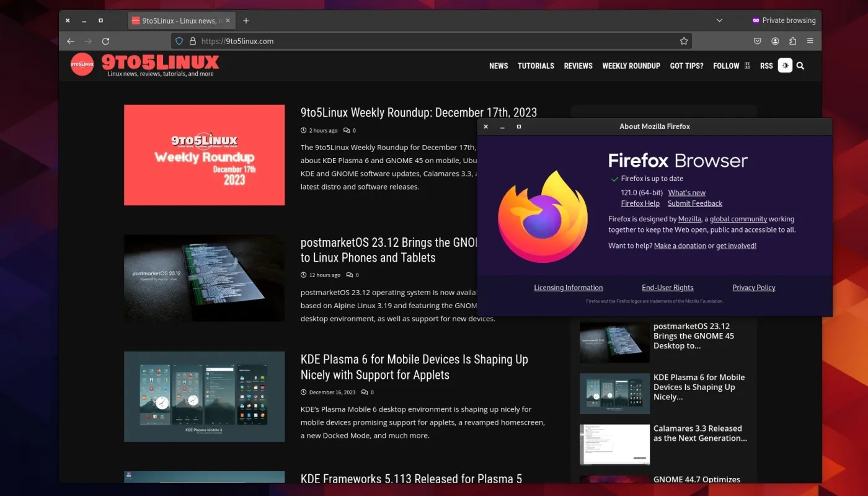
Task: Open the Privacy Policy link
Action: [753, 287]
